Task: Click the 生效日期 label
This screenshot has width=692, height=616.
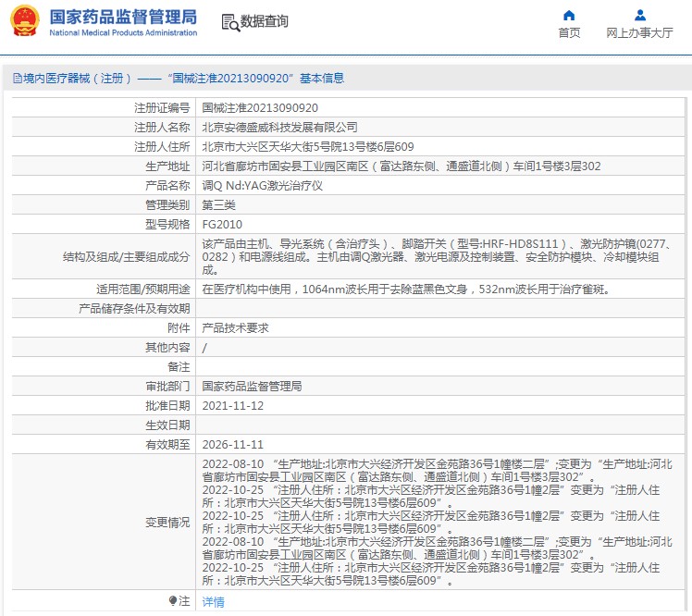Action: pos(167,425)
